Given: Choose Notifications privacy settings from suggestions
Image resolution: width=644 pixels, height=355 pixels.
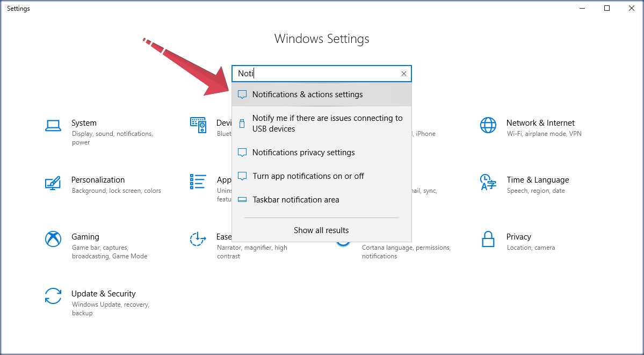Looking at the screenshot, I should [x=303, y=153].
